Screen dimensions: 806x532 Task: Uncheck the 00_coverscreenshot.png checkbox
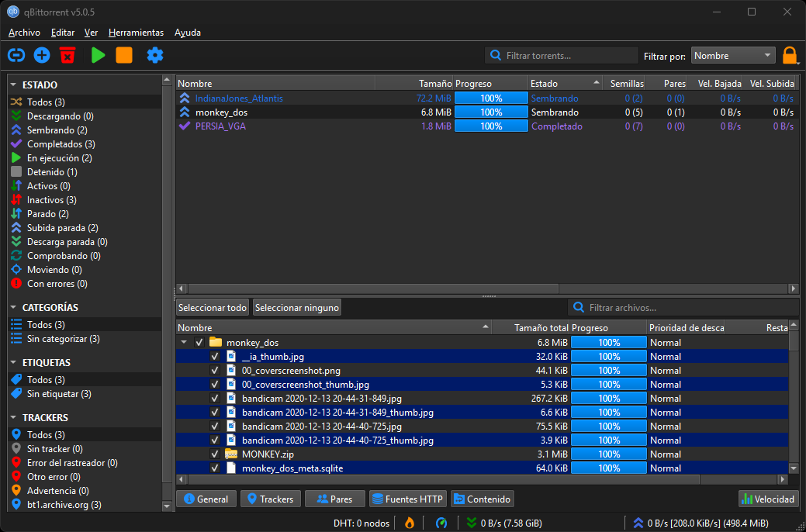coord(215,371)
